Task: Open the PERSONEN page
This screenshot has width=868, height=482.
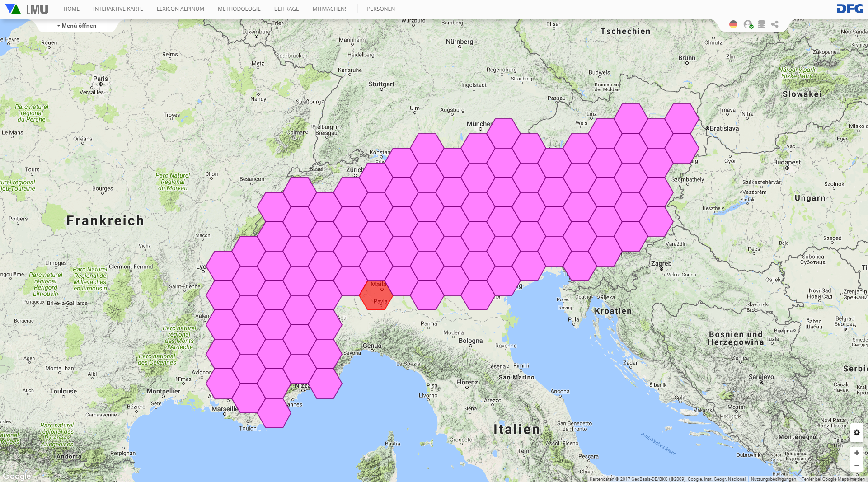Action: pyautogui.click(x=380, y=9)
